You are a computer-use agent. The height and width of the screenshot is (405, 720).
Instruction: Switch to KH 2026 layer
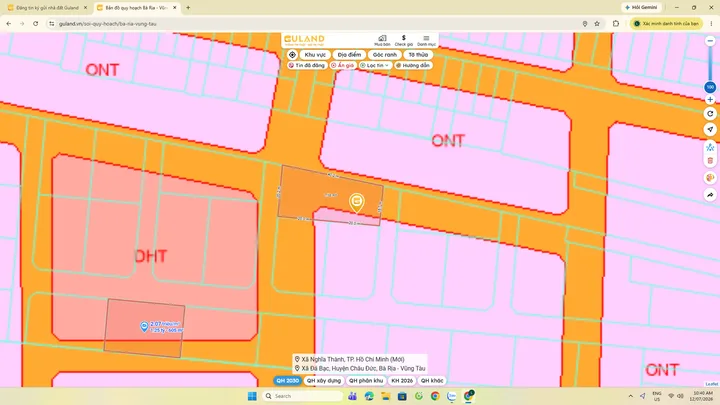coord(402,381)
